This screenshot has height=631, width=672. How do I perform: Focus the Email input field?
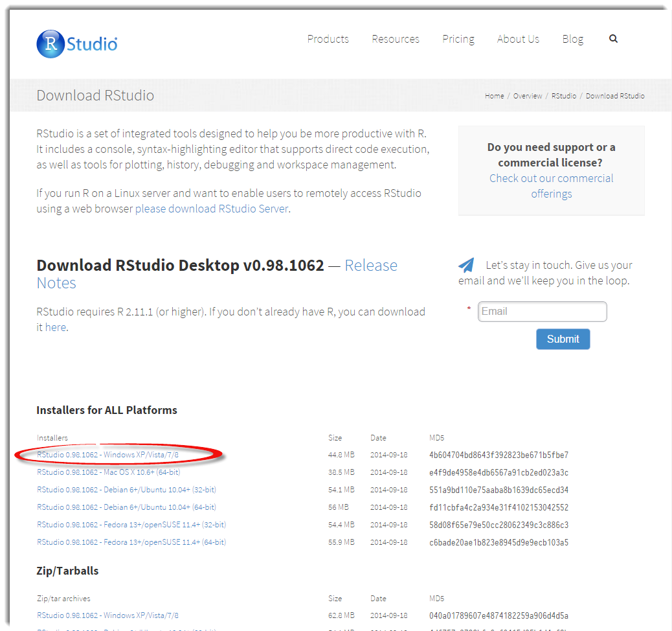[x=542, y=312]
